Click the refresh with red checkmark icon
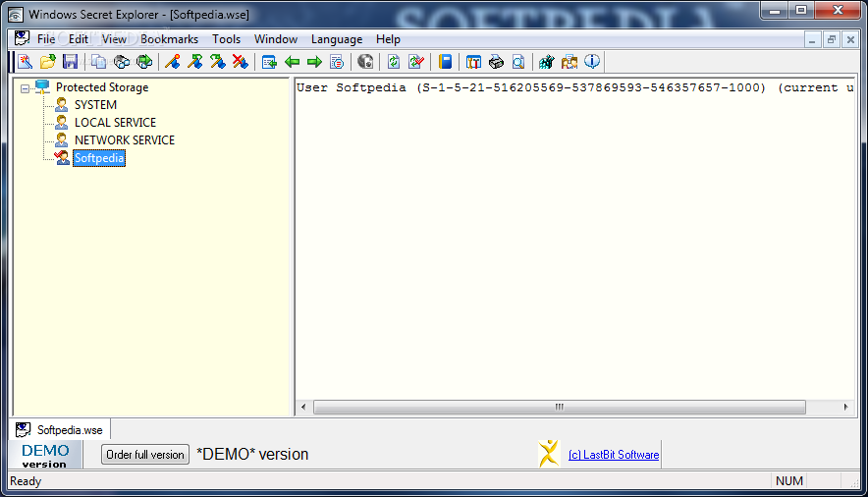 coord(416,62)
